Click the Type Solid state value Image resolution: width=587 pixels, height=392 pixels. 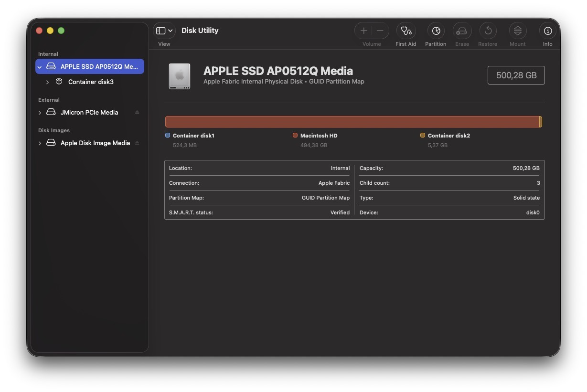526,198
